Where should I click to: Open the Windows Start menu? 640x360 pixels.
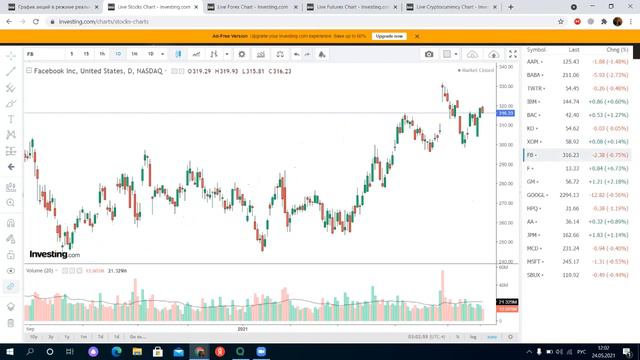click(10, 352)
